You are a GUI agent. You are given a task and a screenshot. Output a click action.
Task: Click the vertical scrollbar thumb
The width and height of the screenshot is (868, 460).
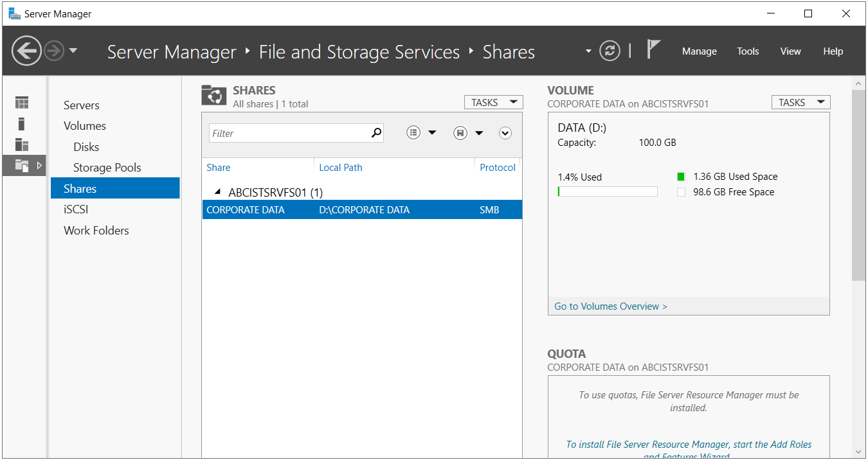[858, 185]
